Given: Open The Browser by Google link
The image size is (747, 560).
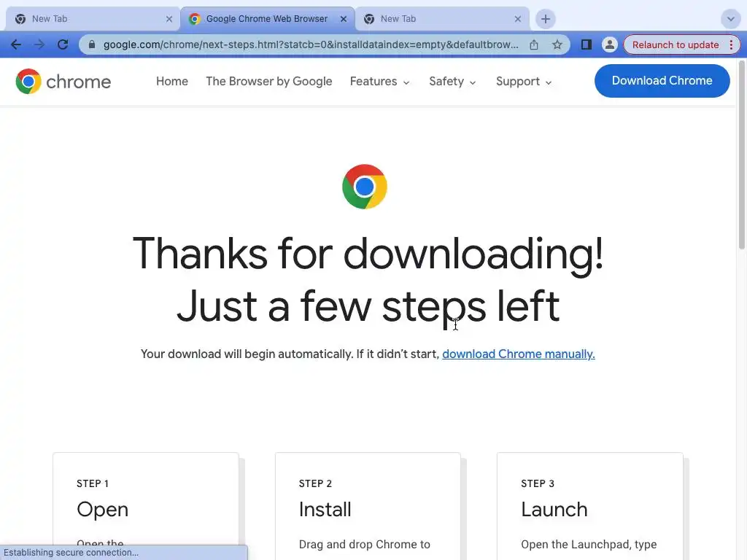Looking at the screenshot, I should click(x=268, y=82).
